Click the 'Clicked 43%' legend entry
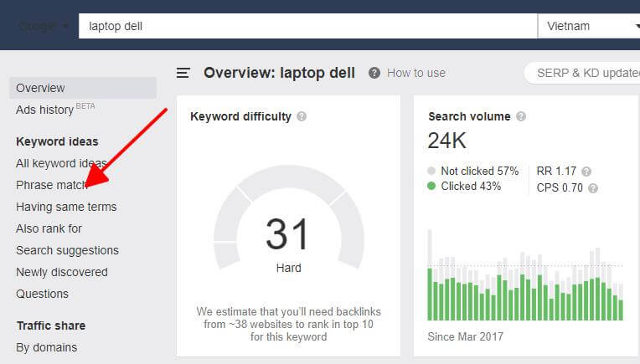640x364 pixels. click(464, 187)
